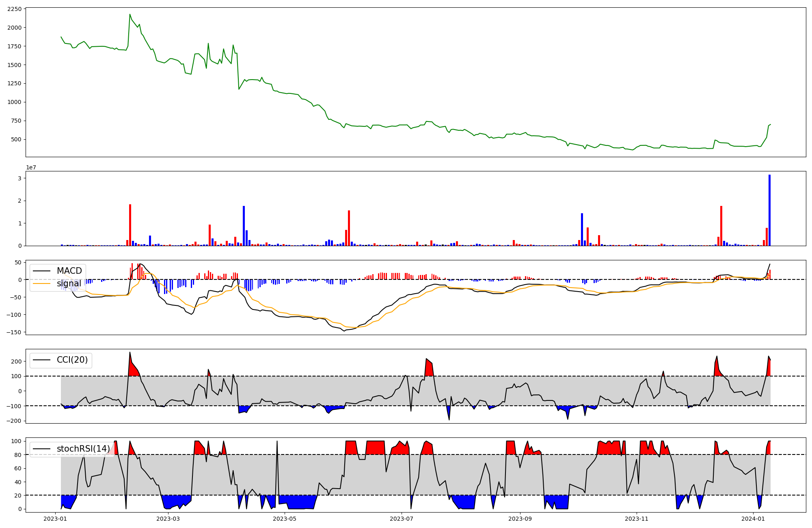The height and width of the screenshot is (528, 812).
Task: Click the 2023-11 date tick label
Action: point(636,519)
